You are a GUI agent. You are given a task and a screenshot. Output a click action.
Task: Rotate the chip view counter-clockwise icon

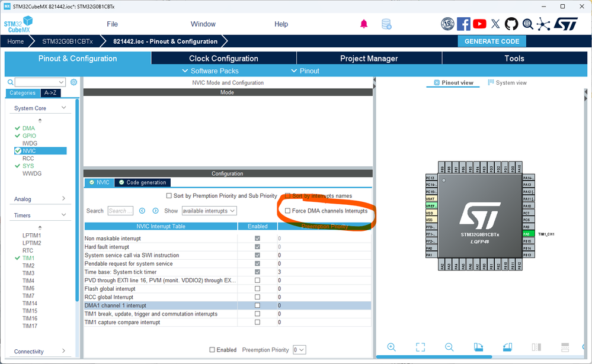(507, 347)
